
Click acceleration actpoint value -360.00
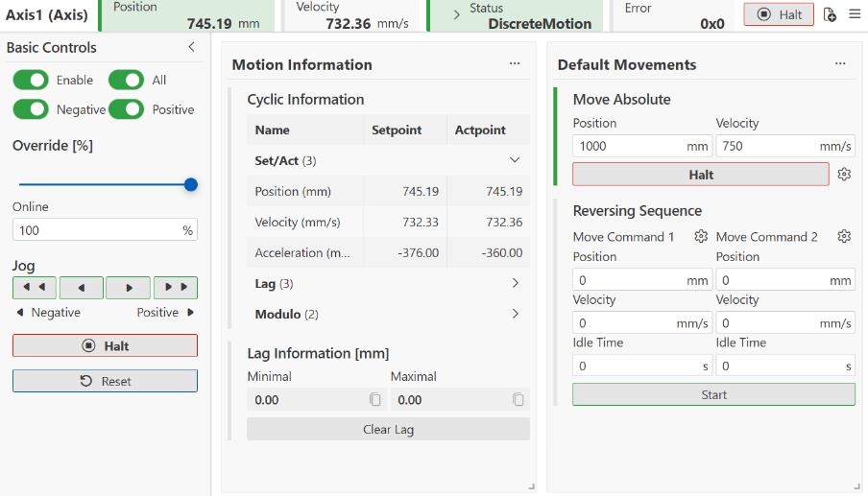tap(501, 252)
